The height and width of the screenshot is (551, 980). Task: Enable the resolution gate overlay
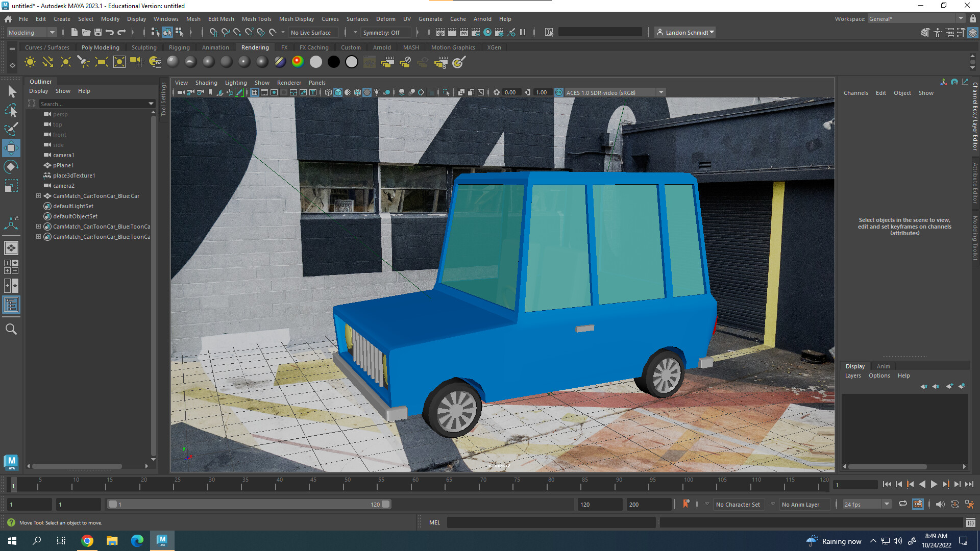pos(274,92)
